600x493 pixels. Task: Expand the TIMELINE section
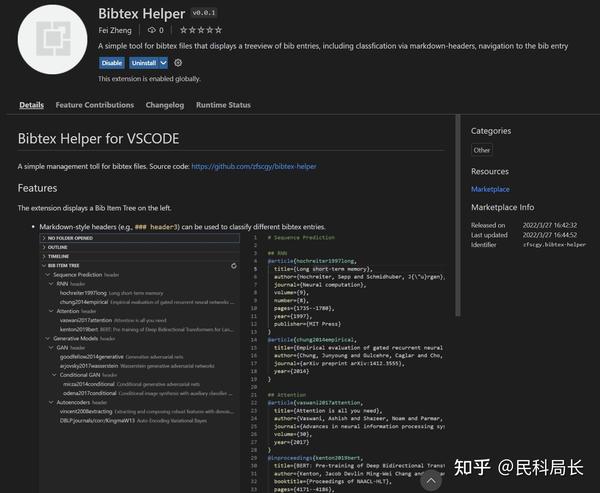point(140,256)
